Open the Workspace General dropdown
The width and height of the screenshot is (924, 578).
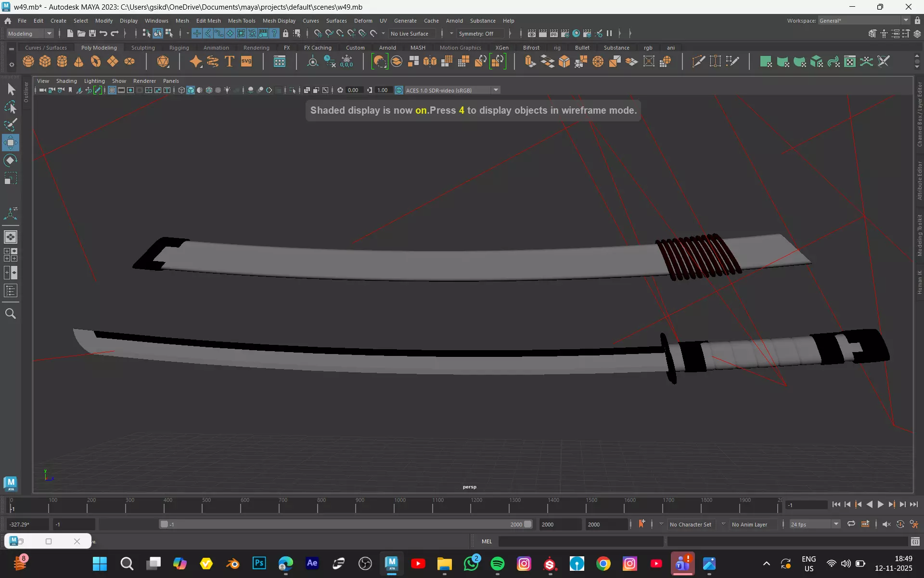(x=863, y=20)
